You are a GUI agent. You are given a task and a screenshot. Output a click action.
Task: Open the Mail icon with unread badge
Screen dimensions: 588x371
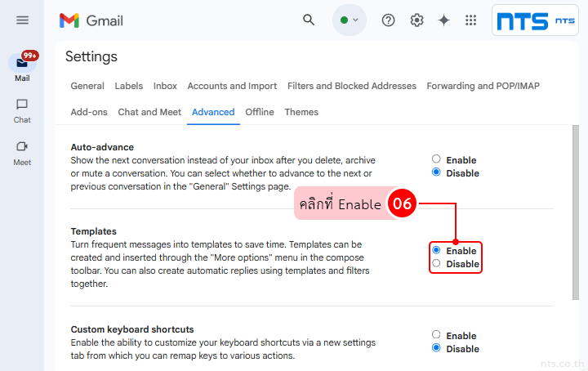[22, 65]
